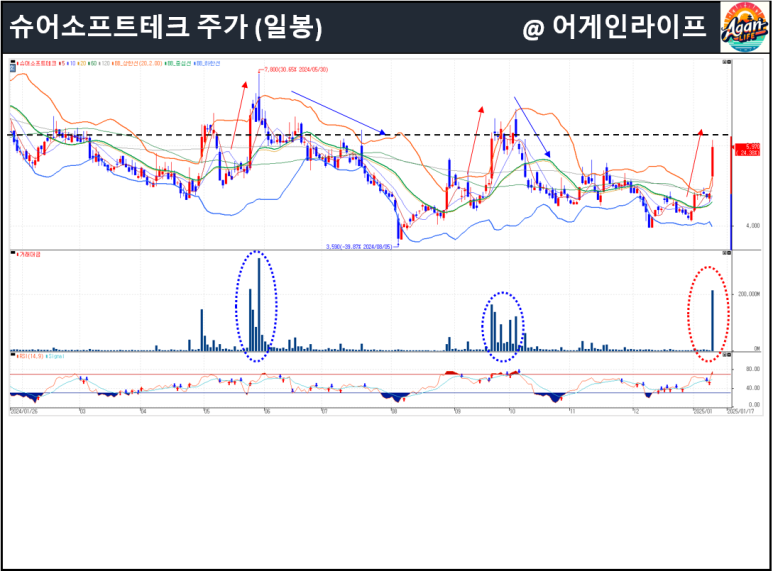The width and height of the screenshot is (773, 571).
Task: Click the 2025/01/17 end date label
Action: tap(740, 411)
